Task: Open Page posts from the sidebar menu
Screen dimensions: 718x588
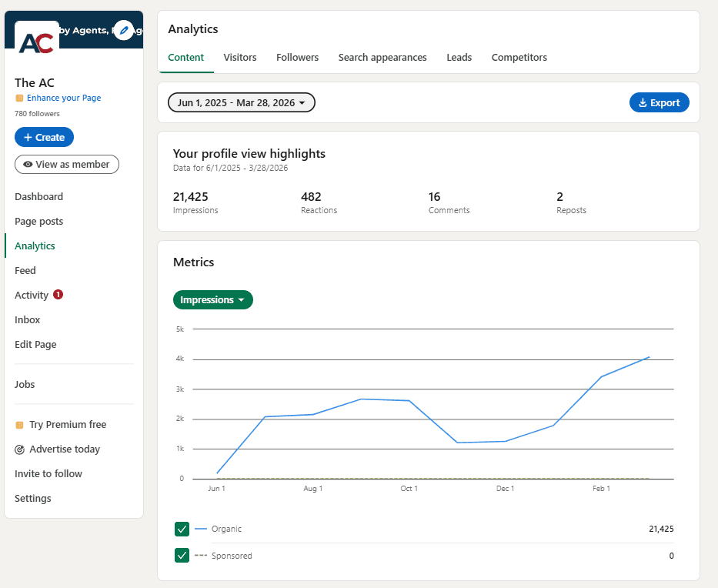Action: [x=39, y=221]
